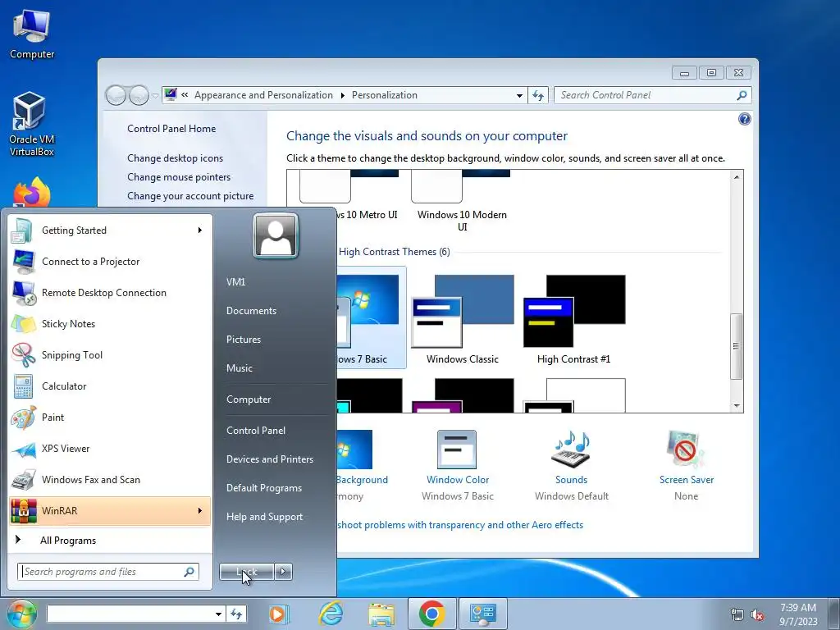The width and height of the screenshot is (840, 630).
Task: Click the taskbar clock showing 7:39 AM
Action: 797,614
